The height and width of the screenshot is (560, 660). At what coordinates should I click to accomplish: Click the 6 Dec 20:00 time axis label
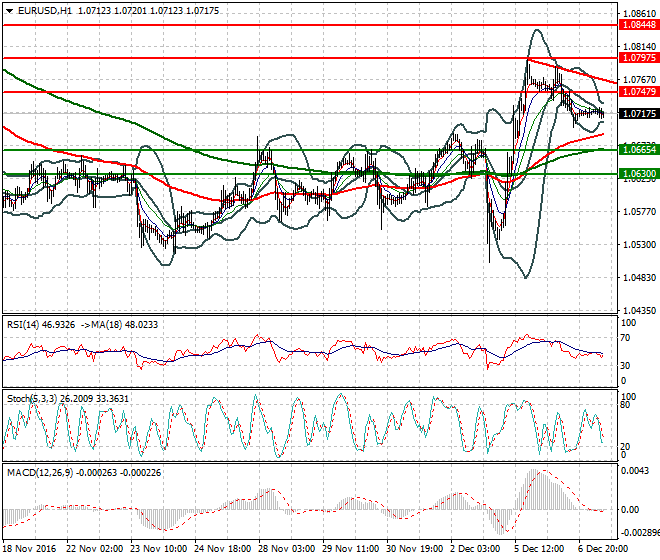[604, 549]
